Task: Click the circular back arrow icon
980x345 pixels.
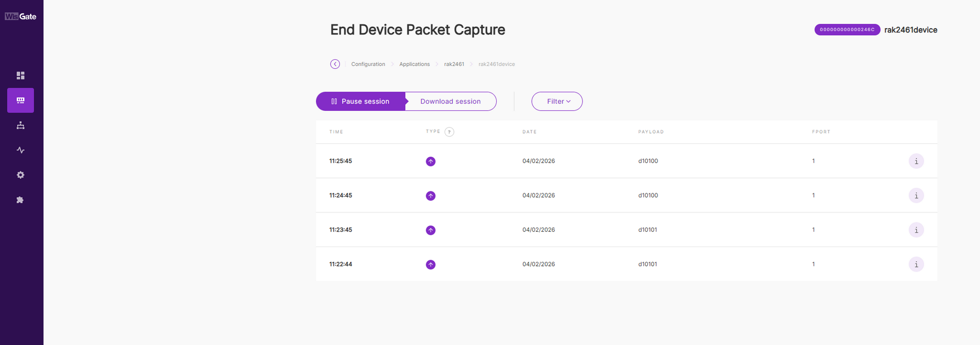Action: click(335, 64)
